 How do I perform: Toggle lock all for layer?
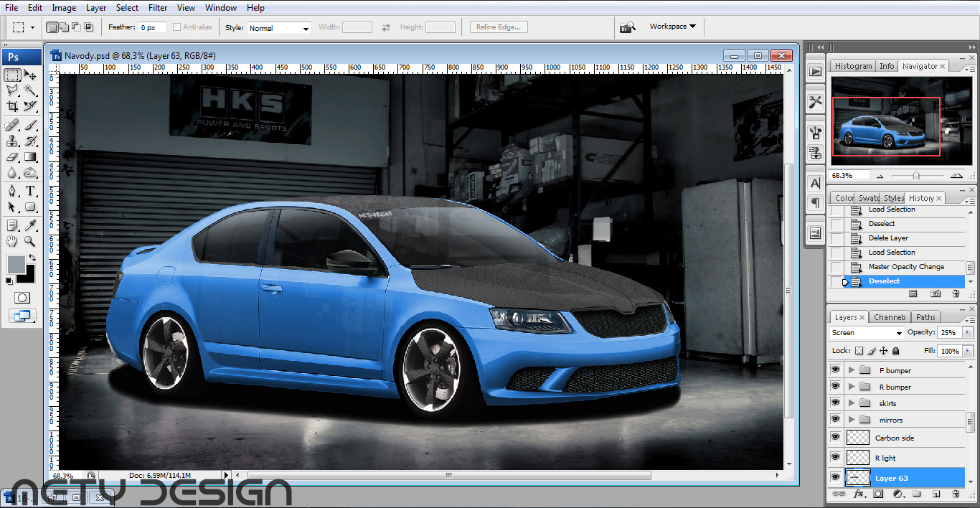pos(895,351)
